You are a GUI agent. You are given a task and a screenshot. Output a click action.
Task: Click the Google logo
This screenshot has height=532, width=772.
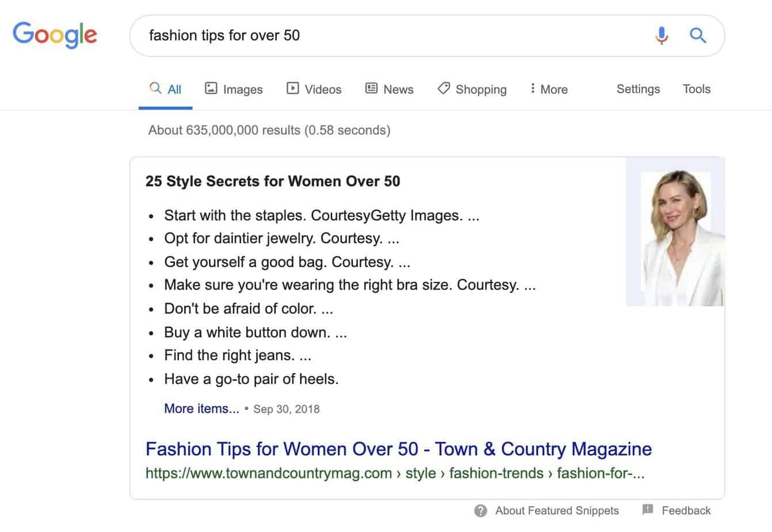click(x=55, y=35)
